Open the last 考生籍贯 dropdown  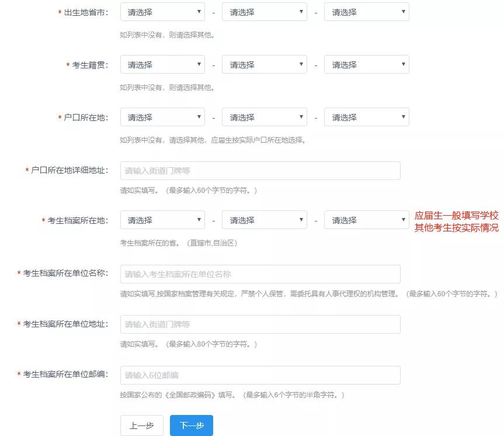click(366, 64)
